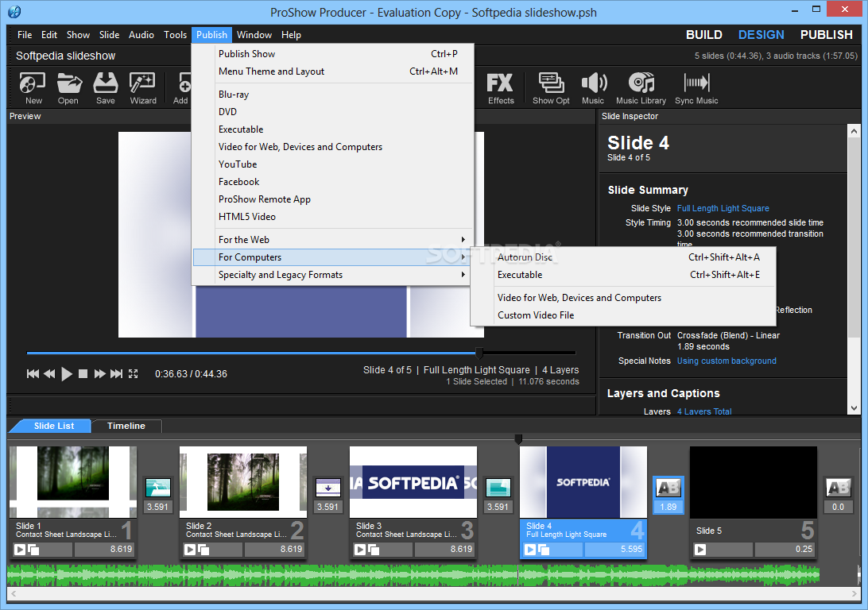Click the AB transition icon after Slide 5
Viewport: 868px width, 610px height.
pos(838,488)
